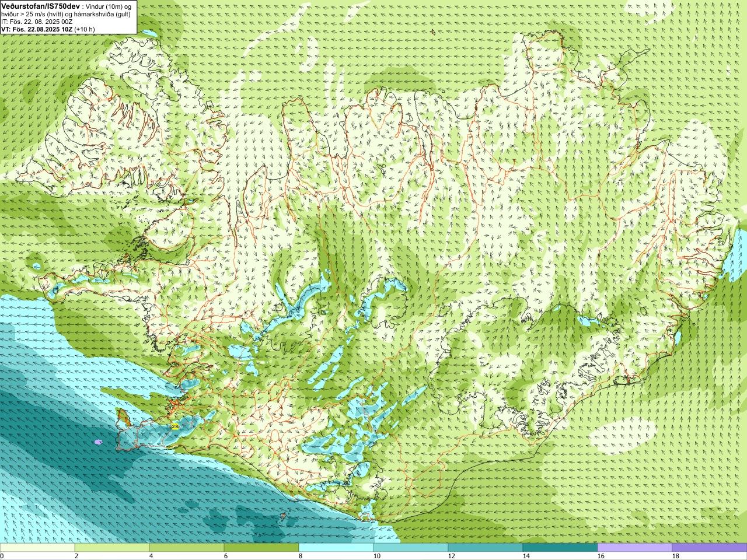Click the legend scale label 4
The image size is (747, 560).
151,556
